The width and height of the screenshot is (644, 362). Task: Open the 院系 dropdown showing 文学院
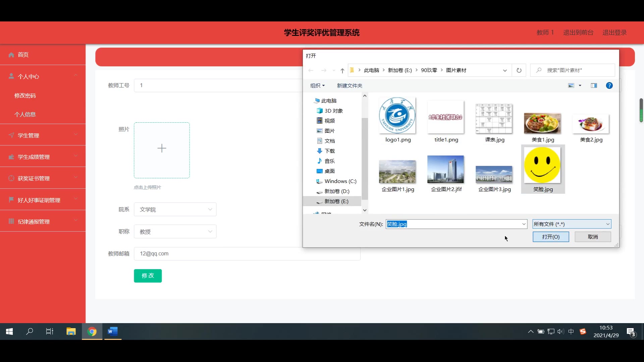(x=175, y=209)
